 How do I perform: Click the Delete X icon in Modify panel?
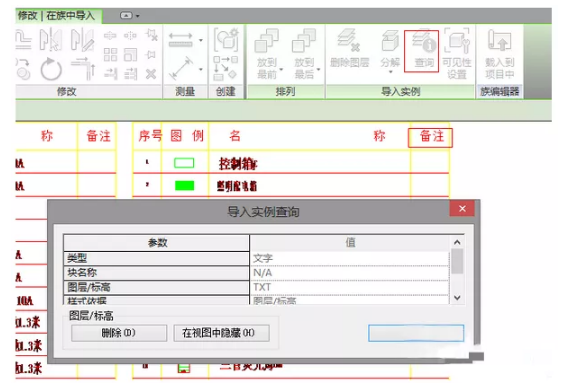click(151, 74)
